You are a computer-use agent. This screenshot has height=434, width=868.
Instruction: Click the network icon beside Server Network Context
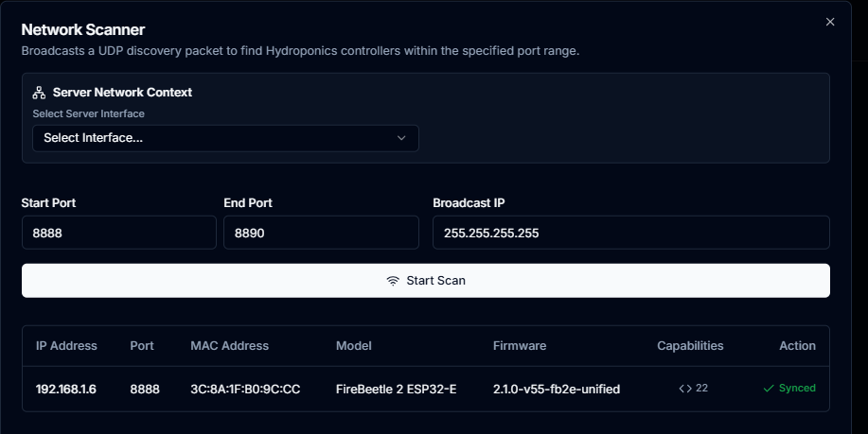[39, 93]
